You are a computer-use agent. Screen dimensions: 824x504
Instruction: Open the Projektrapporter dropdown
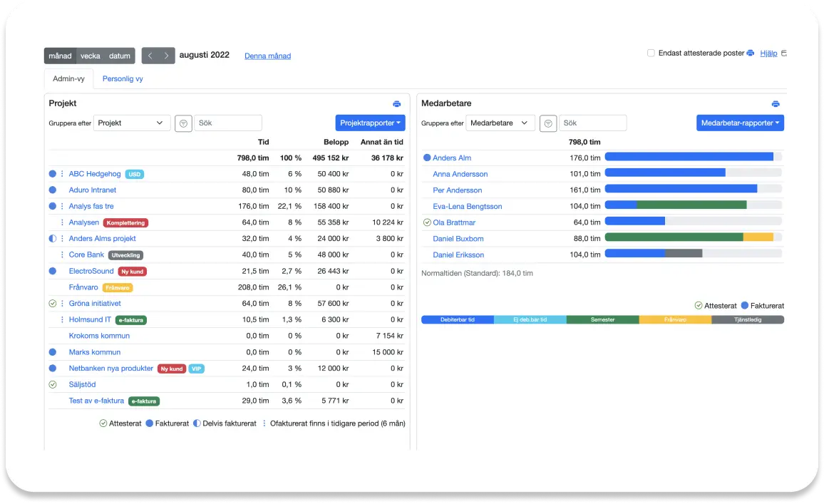tap(370, 123)
